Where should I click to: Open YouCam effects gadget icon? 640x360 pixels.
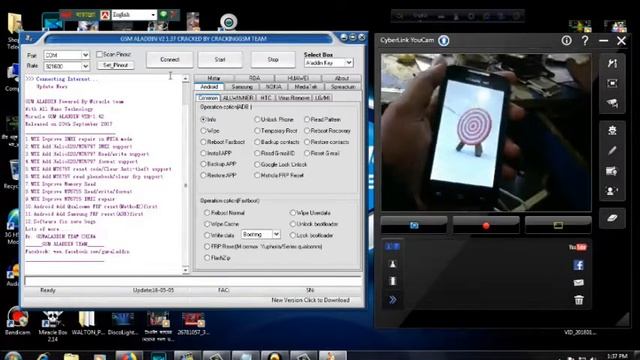[x=612, y=131]
